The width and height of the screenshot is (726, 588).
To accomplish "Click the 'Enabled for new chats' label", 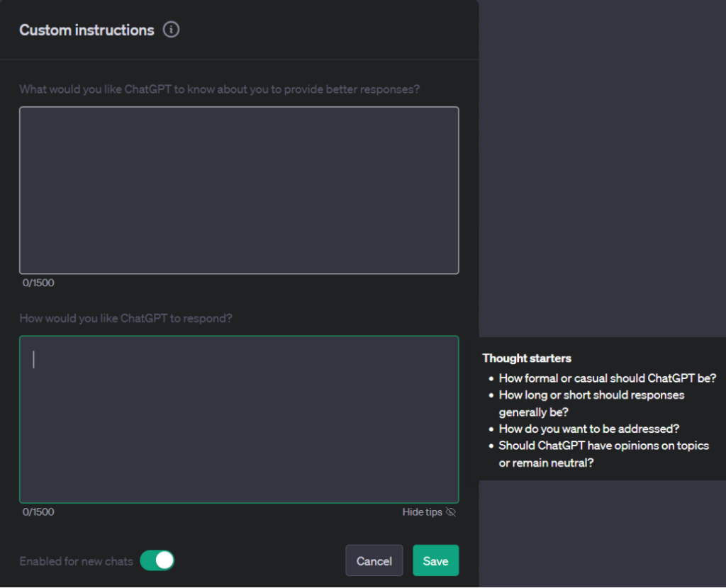I will (x=77, y=561).
